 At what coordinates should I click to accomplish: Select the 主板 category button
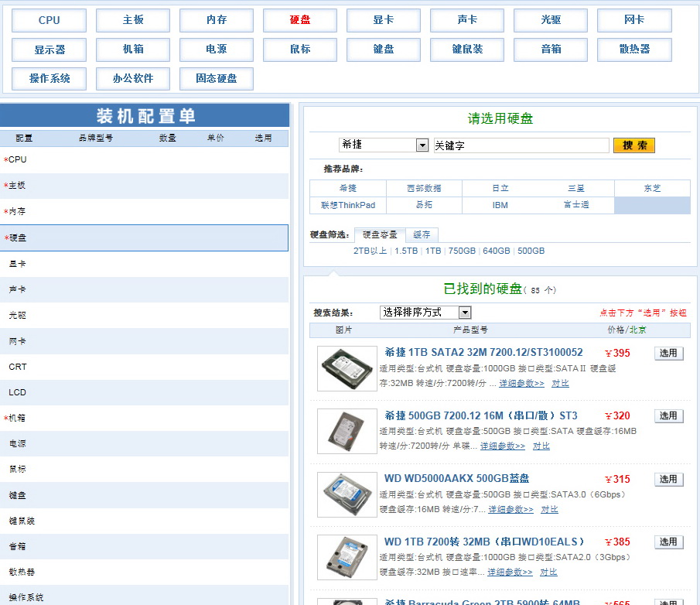[133, 20]
